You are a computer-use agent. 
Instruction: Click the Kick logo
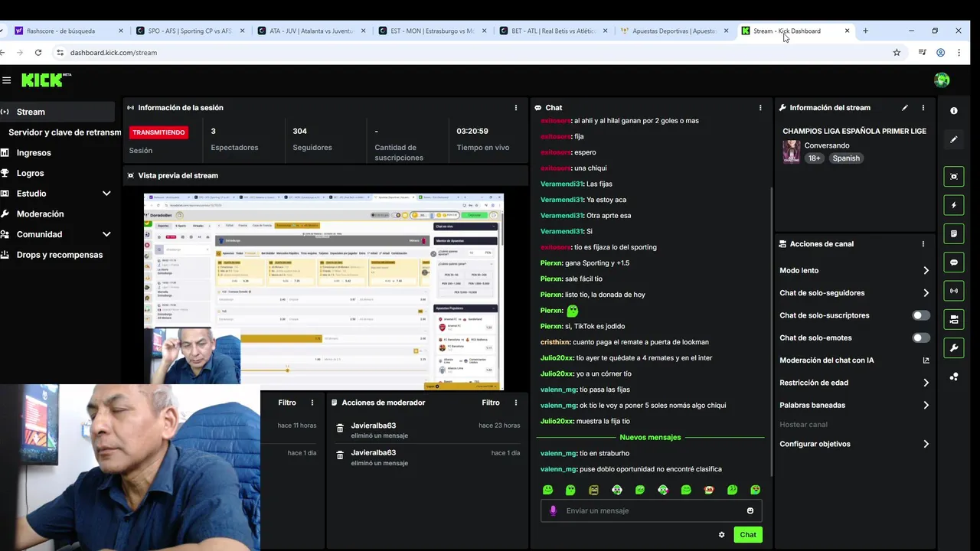46,80
